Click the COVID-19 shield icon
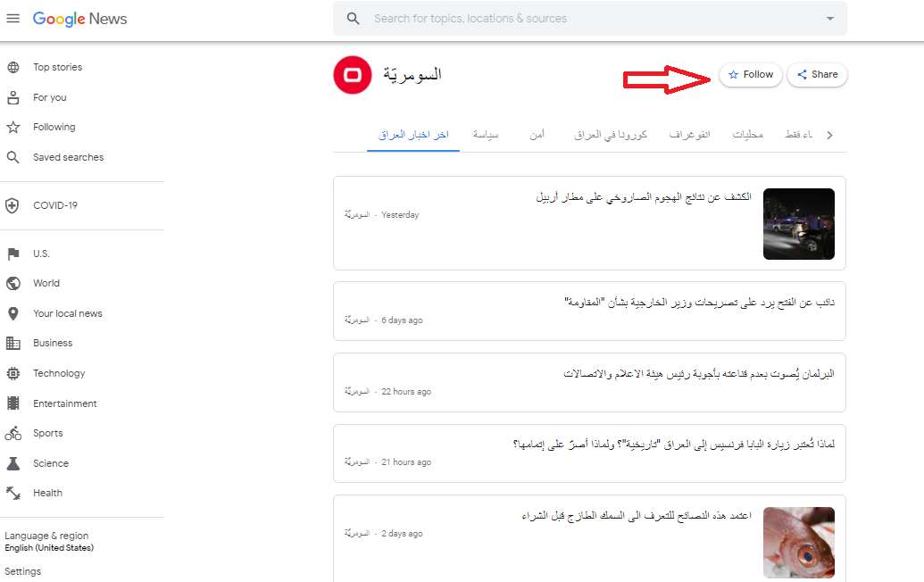This screenshot has width=924, height=582. coord(13,206)
